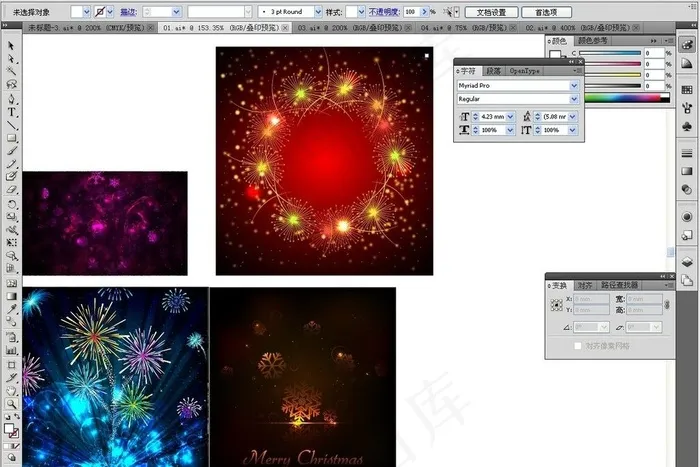Open the 路径查找器 (Pathfinder) tab

[x=619, y=285]
